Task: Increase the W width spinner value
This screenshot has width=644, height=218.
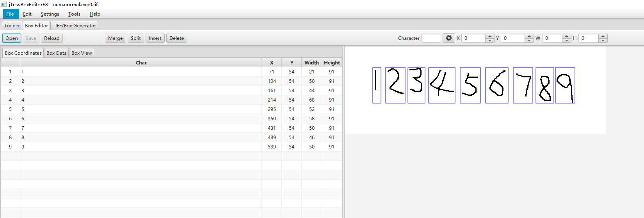Action: (567, 36)
